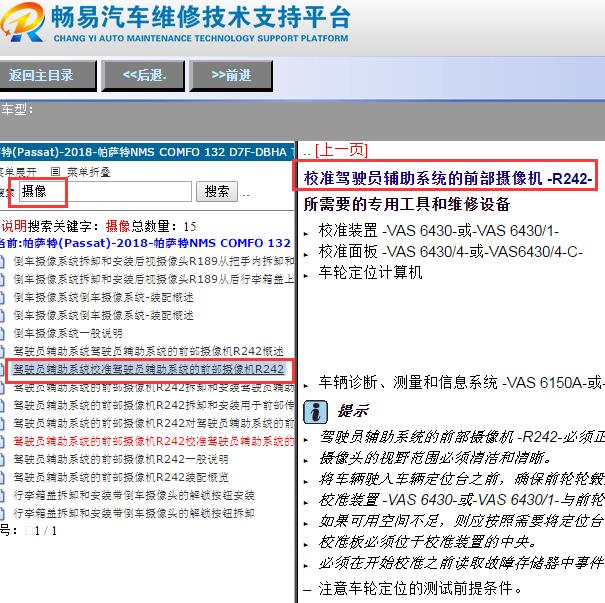The image size is (605, 603).
Task: Click the 车型: label in gray bar
Action: pos(17,110)
